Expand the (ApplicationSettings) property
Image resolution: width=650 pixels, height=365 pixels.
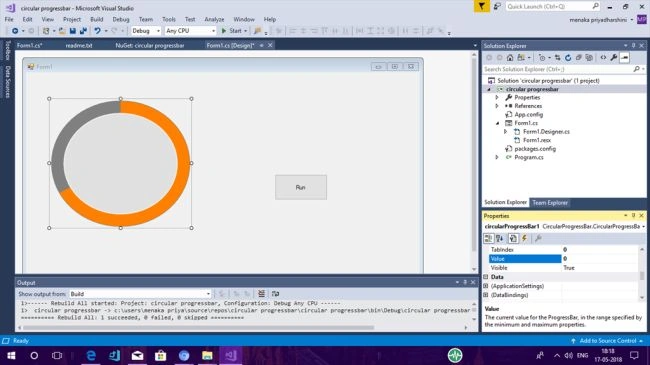click(x=486, y=286)
